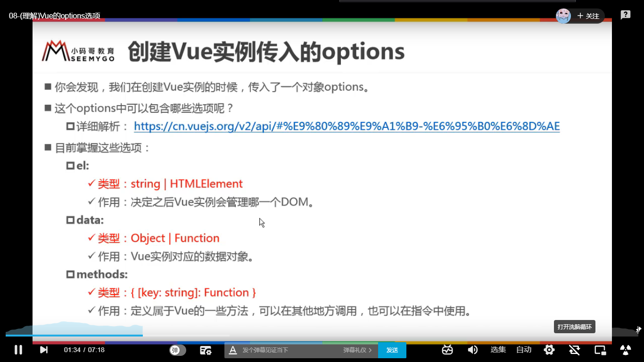Screen dimensions: 644x362
Task: Toggle the danmaku bullet comments switch
Action: click(178, 350)
